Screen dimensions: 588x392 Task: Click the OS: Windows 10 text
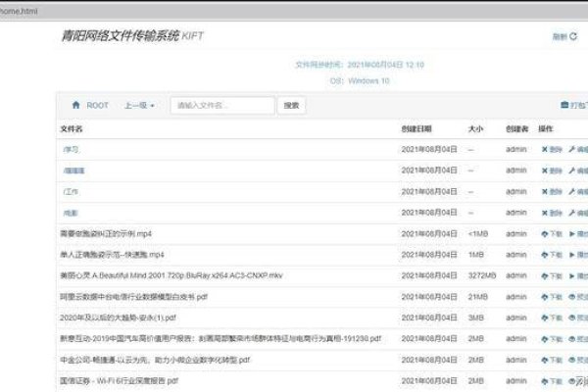pos(360,81)
